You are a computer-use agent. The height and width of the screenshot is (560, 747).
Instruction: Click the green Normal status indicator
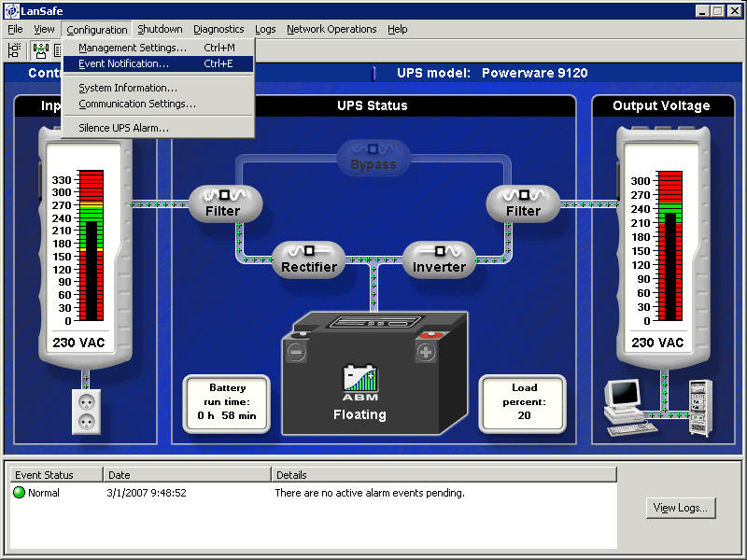19,493
